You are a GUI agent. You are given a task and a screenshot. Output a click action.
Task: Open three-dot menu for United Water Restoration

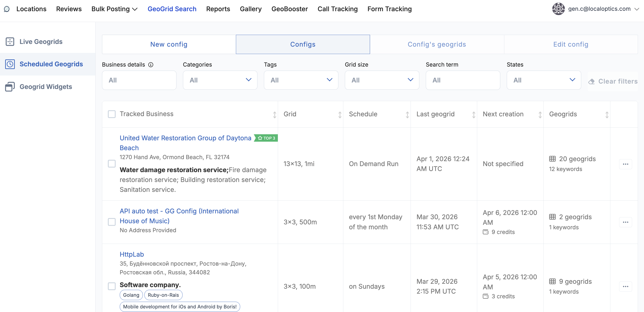pyautogui.click(x=625, y=164)
